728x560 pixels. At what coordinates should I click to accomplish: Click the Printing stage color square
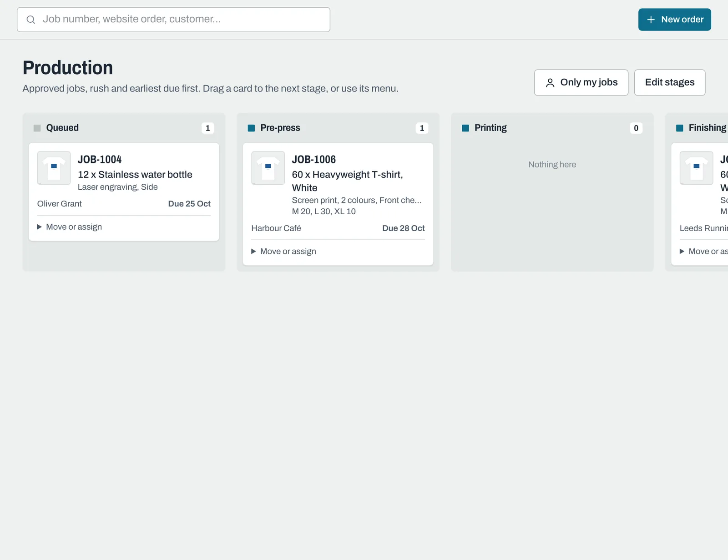pyautogui.click(x=465, y=128)
